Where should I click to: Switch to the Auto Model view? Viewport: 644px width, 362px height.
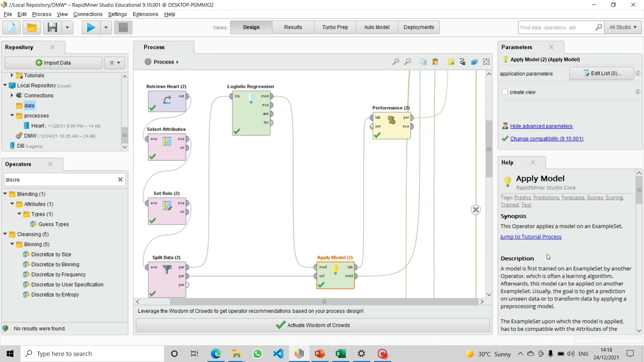pyautogui.click(x=377, y=27)
